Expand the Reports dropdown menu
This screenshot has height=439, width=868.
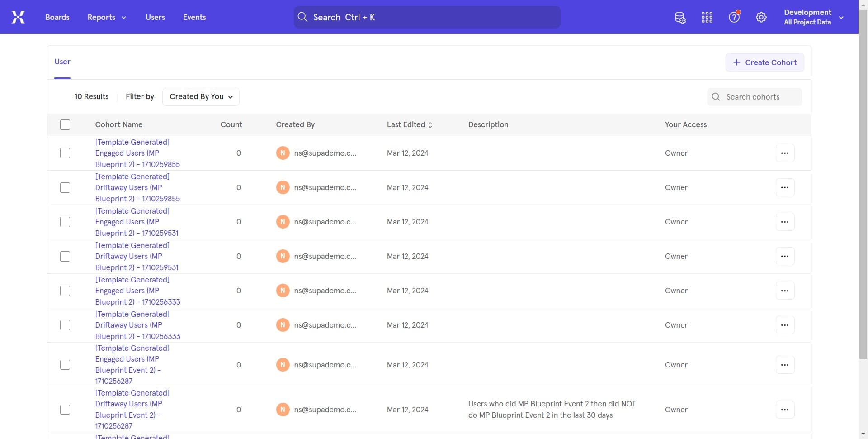click(107, 17)
